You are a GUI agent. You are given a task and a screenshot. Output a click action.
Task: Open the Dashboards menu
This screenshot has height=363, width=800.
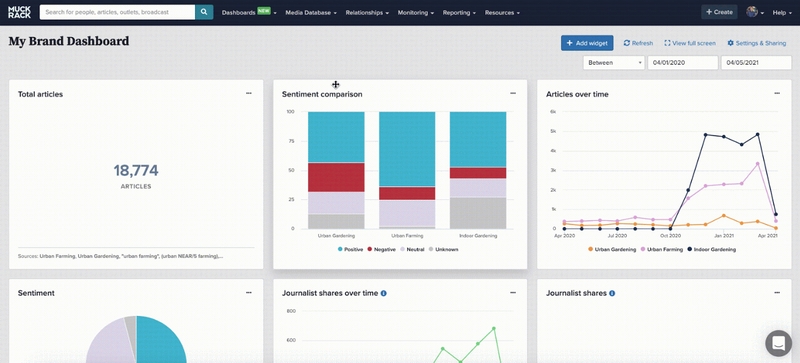249,13
